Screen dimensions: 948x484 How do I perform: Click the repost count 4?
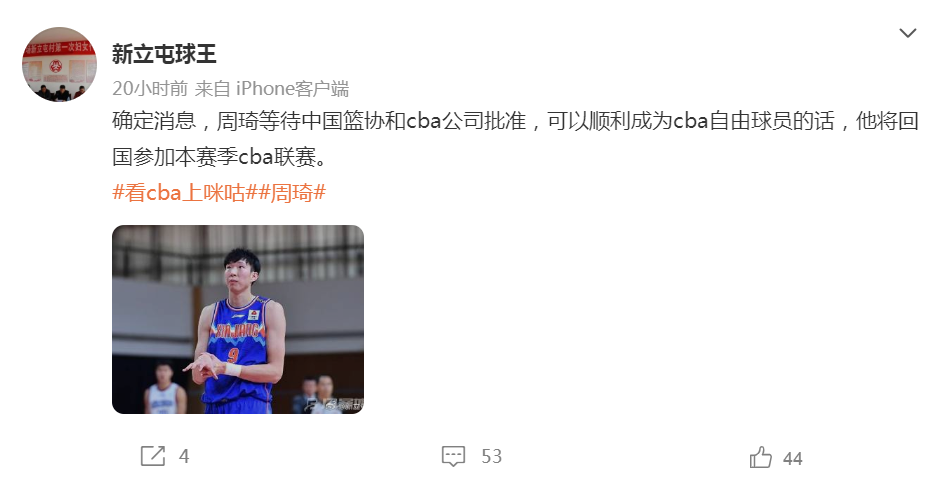(184, 456)
